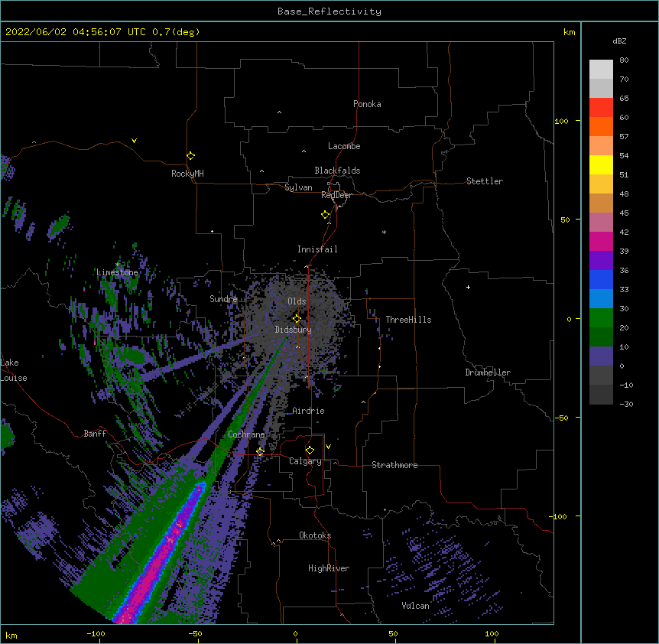The width and height of the screenshot is (659, 644).
Task: Click the yellow radar site marker near Didsbury
Action: click(297, 318)
